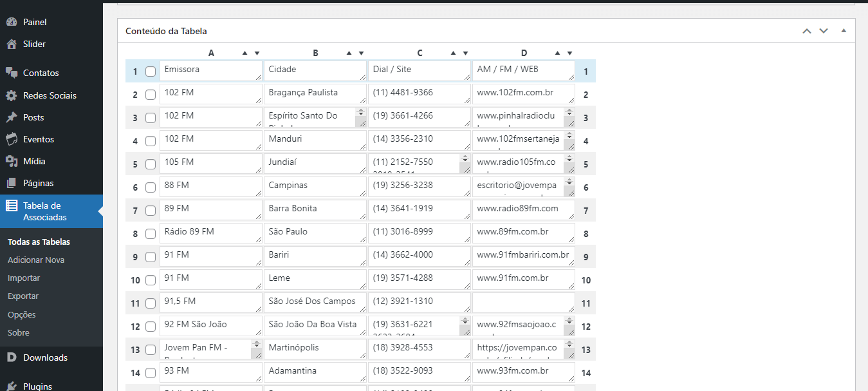Click the empty column D cell in row 11
The width and height of the screenshot is (868, 391).
coord(524,303)
